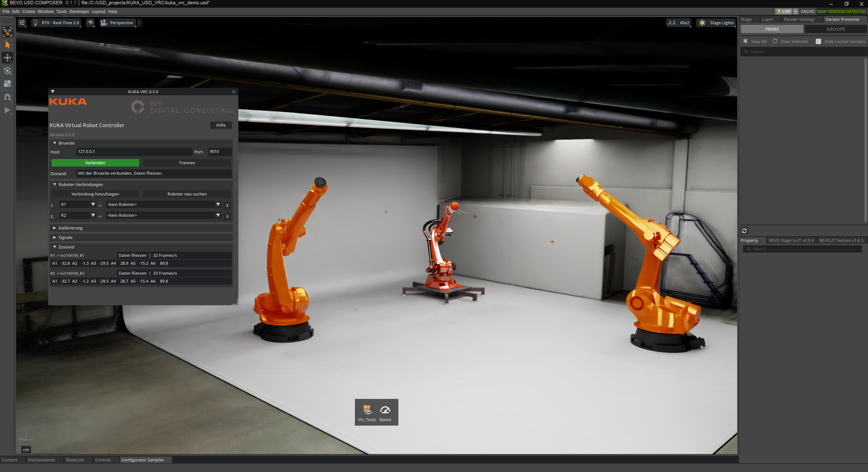Check the View Selected checkbox
Viewport: 868px width, 472px height.
coord(775,41)
